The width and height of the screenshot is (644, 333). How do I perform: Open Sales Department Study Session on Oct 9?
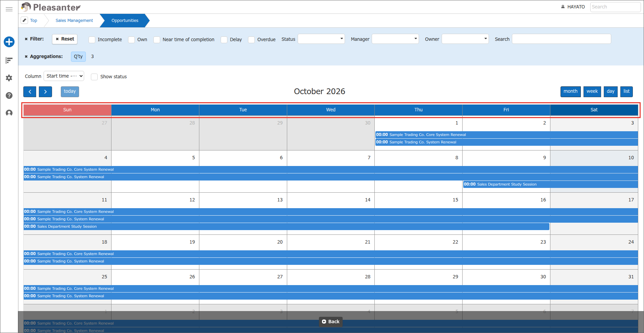pyautogui.click(x=550, y=184)
